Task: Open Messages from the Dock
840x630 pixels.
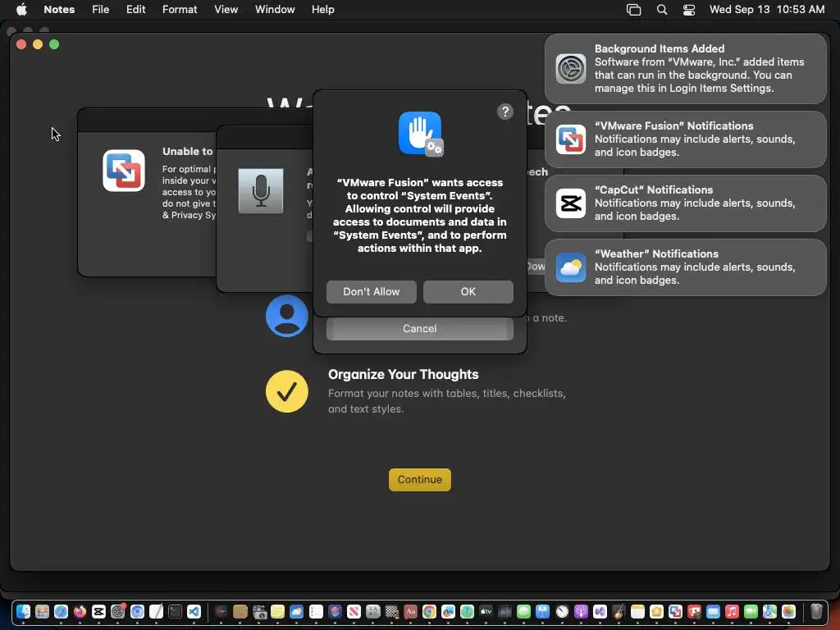Action: click(523, 611)
